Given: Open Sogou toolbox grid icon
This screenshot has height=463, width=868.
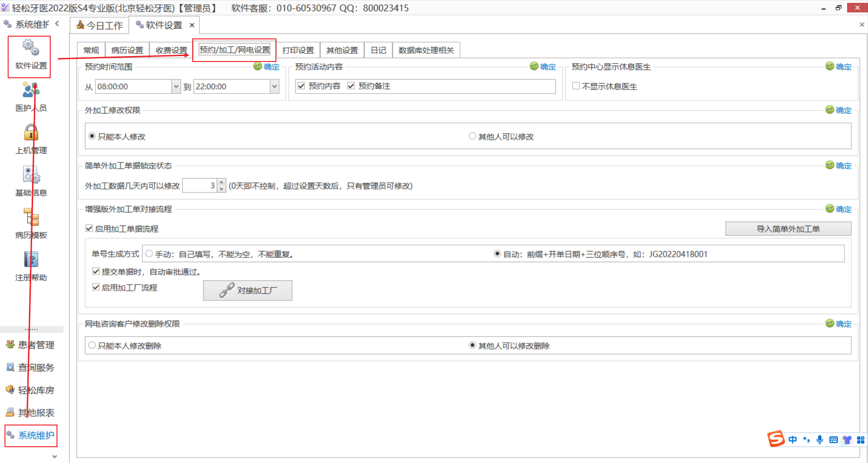Looking at the screenshot, I should click(x=860, y=439).
